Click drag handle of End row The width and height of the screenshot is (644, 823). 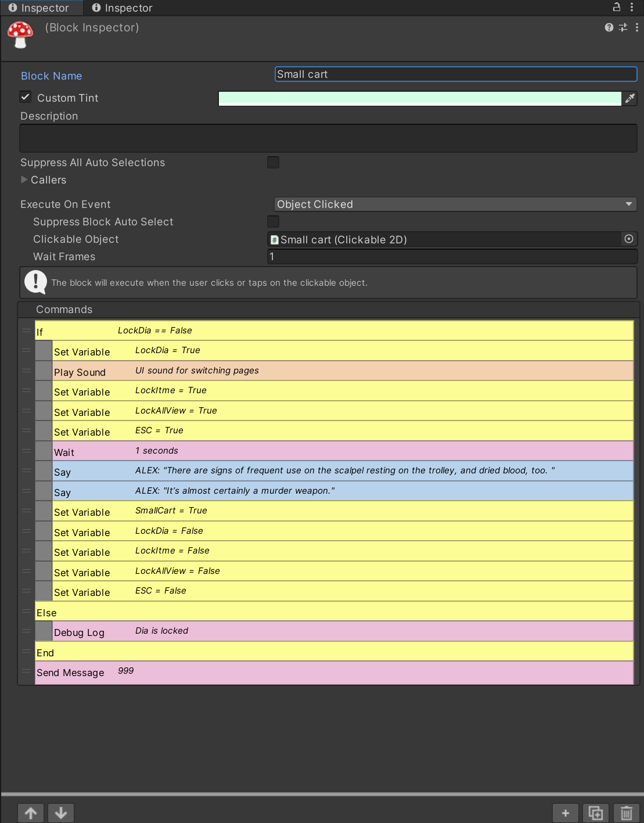26,651
